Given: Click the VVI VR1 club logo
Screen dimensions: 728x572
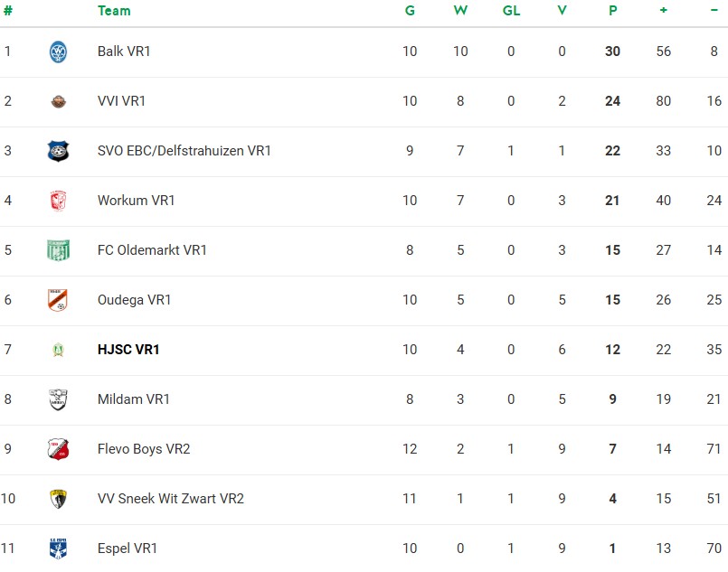Looking at the screenshot, I should (58, 101).
